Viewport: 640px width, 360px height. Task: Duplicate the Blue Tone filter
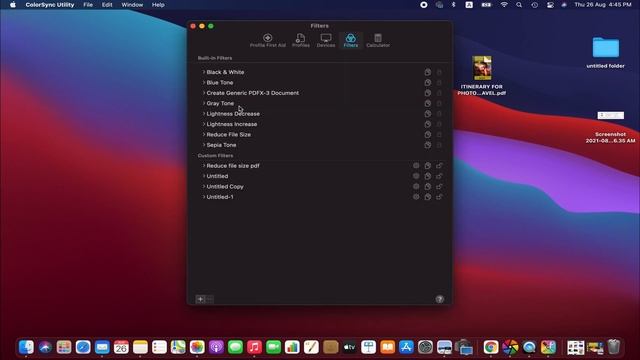[x=427, y=82]
